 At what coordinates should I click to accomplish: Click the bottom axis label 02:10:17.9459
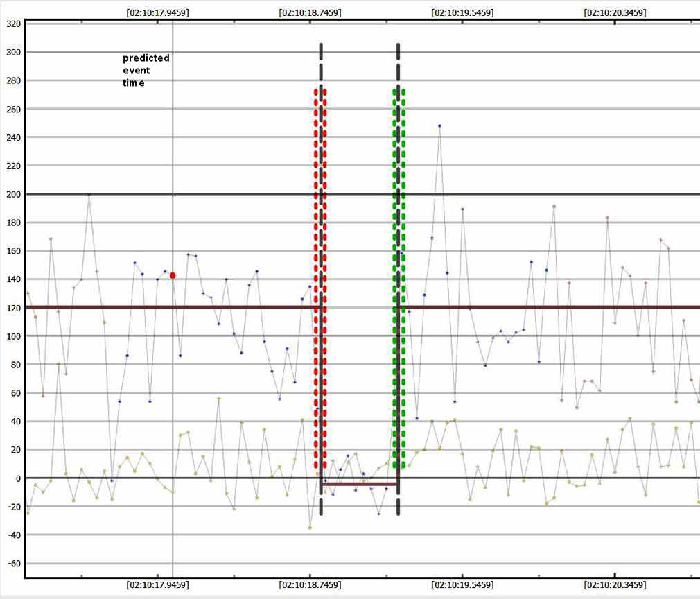(157, 585)
